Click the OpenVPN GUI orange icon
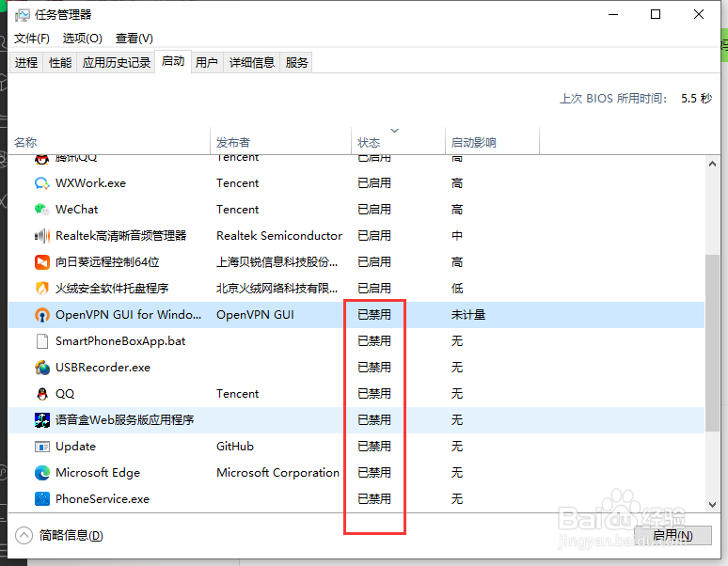The image size is (728, 566). click(41, 315)
